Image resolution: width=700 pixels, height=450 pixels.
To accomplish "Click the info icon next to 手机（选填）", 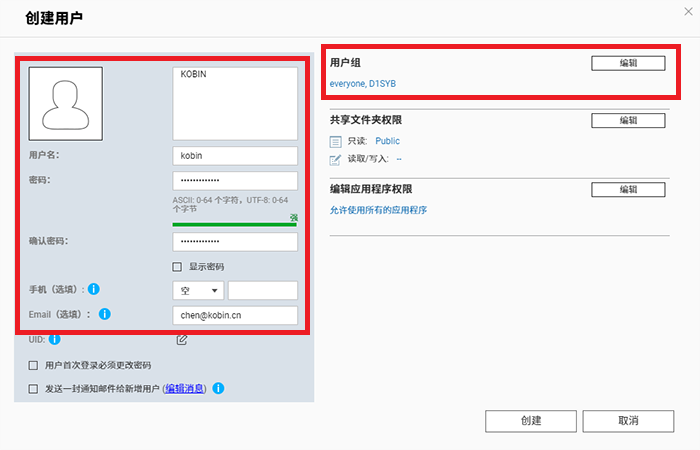I will coord(94,289).
